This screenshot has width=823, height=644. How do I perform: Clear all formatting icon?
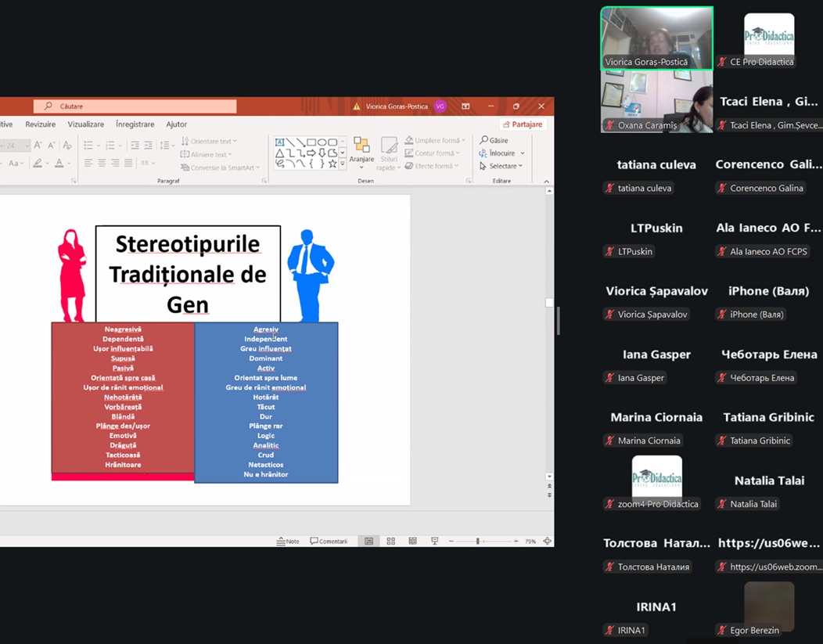pyautogui.click(x=67, y=146)
